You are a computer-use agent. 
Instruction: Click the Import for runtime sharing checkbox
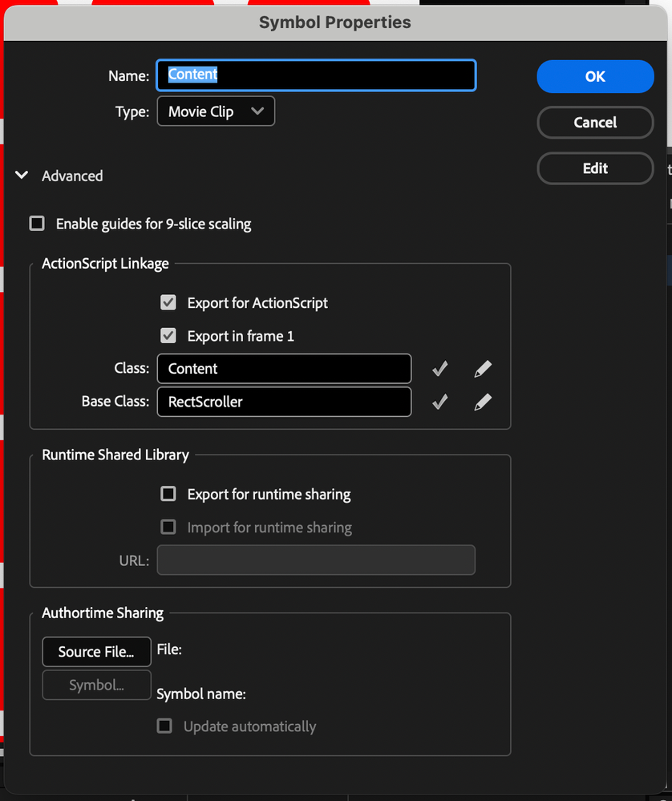click(x=168, y=527)
